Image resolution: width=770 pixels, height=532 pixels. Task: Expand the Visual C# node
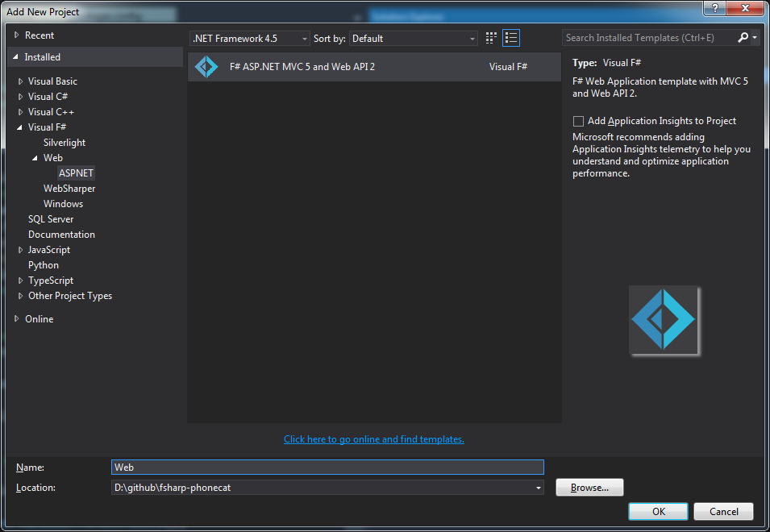click(x=20, y=97)
